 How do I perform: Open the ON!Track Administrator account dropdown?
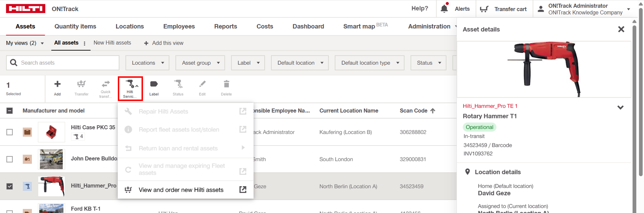point(628,9)
